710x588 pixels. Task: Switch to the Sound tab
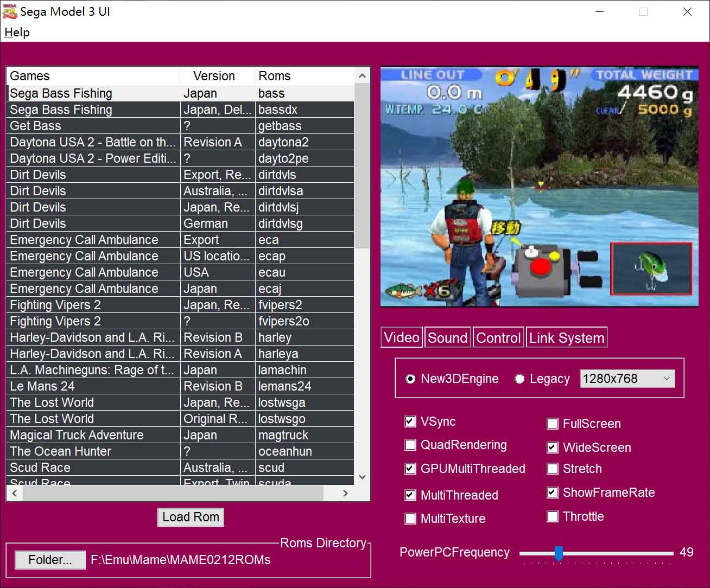click(x=447, y=337)
